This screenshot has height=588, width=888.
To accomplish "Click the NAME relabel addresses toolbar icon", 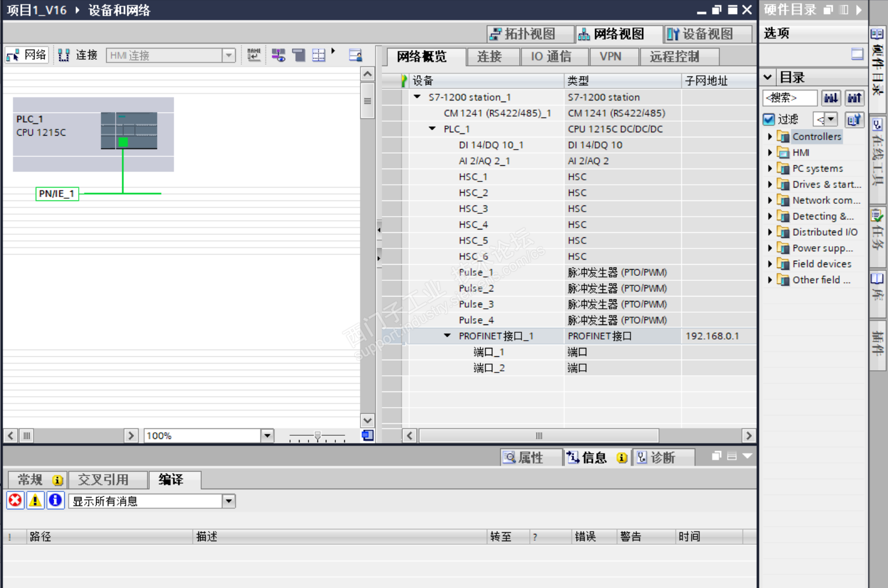I will [x=254, y=55].
